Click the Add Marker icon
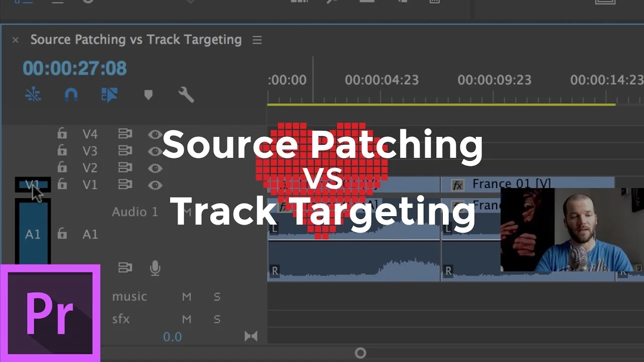 click(148, 95)
